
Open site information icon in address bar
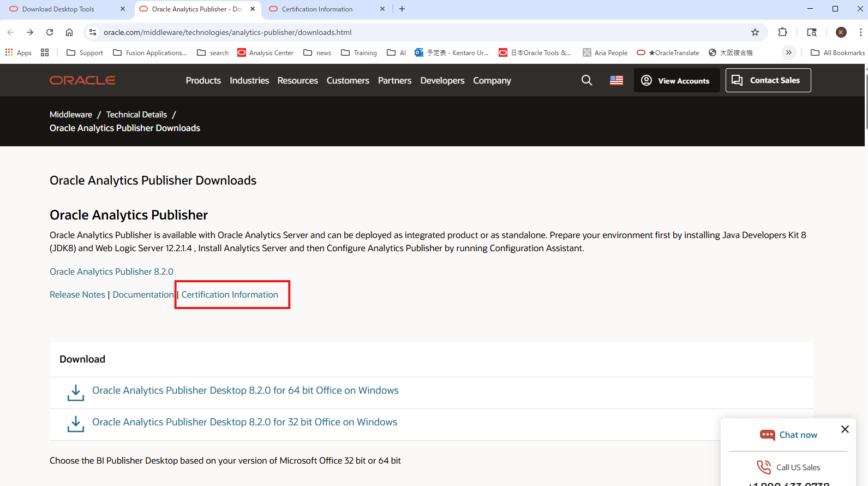[x=93, y=32]
